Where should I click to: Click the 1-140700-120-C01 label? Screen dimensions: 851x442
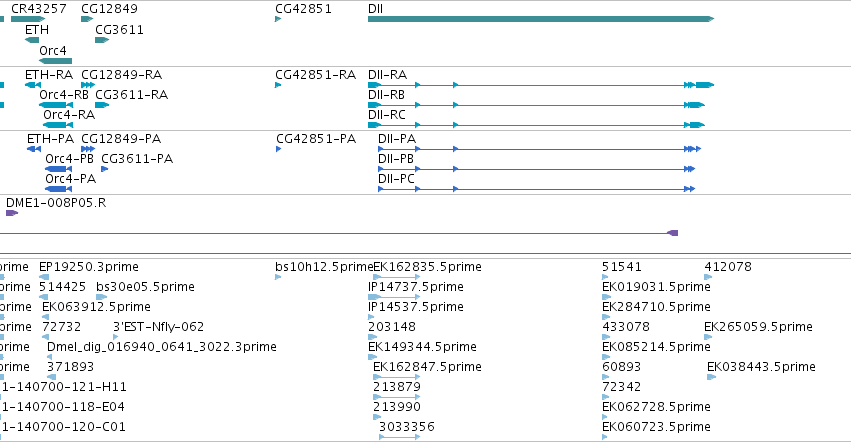(x=63, y=427)
